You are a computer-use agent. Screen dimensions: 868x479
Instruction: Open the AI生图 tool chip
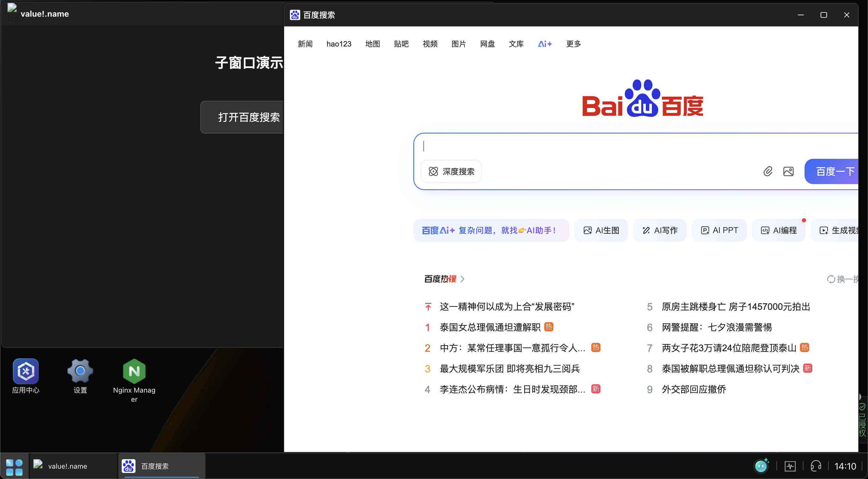601,230
